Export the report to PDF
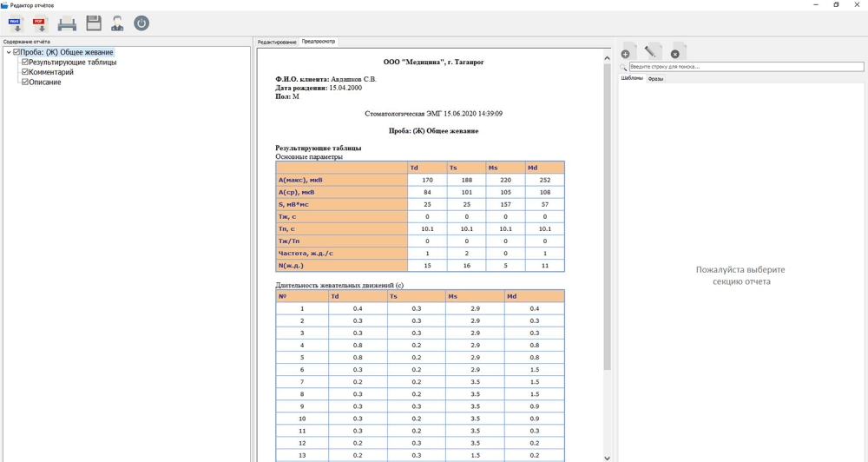Screen dimensions: 868x462 pyautogui.click(x=40, y=23)
